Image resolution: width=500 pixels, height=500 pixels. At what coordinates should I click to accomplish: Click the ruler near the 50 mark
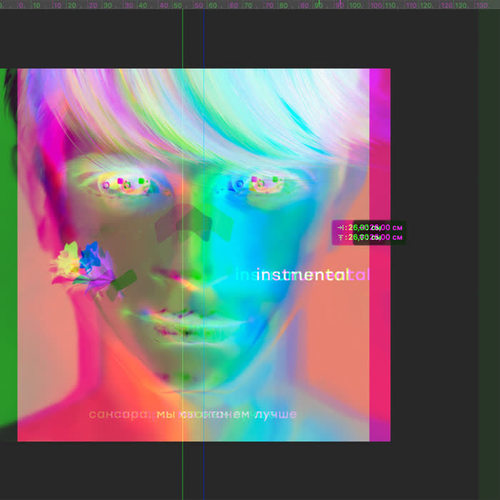pos(178,5)
